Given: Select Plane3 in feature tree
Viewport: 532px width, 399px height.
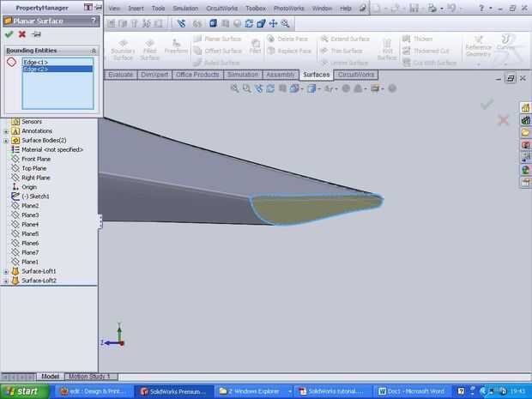Looking at the screenshot, I should (x=30, y=215).
